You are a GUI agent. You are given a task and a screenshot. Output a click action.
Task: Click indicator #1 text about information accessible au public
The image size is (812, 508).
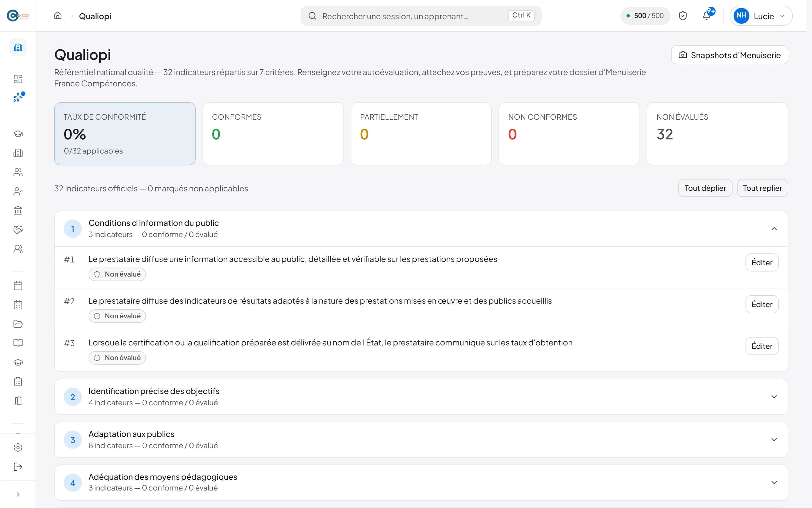coord(293,259)
